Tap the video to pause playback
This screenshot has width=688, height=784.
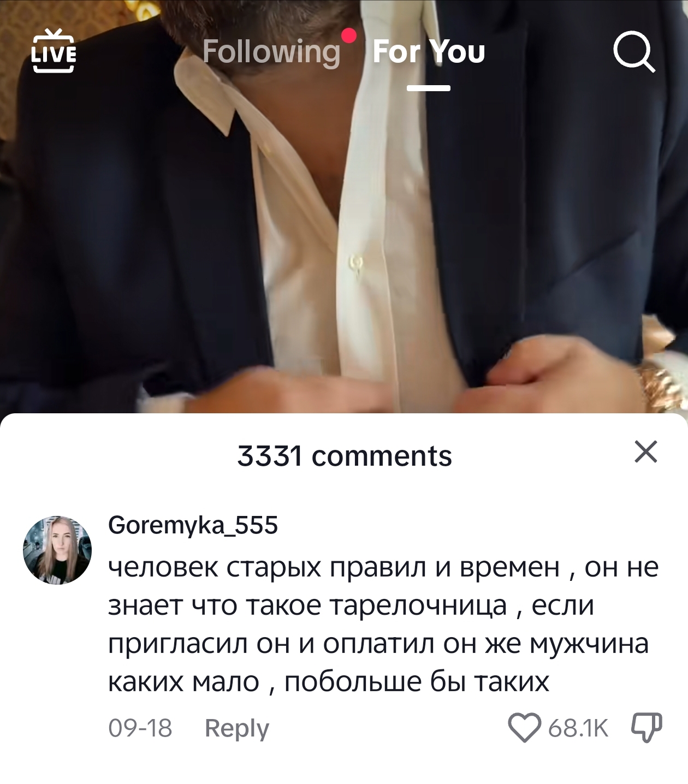pos(344,218)
